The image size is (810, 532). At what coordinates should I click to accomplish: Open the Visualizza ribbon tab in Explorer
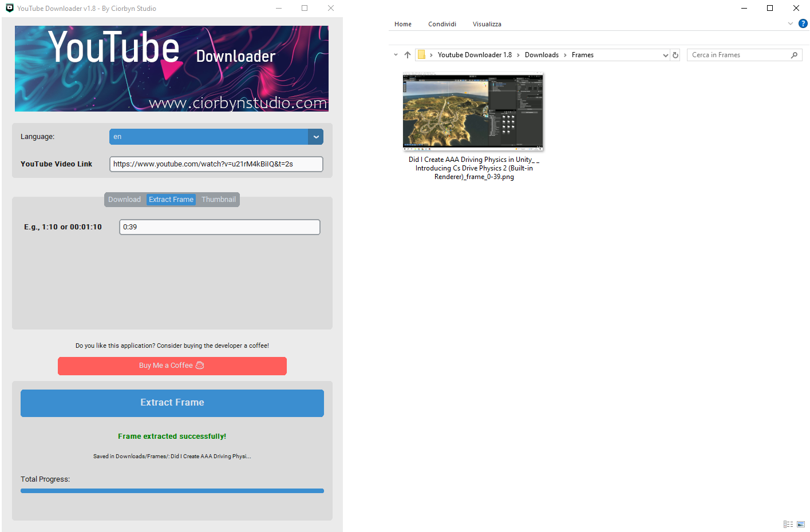487,24
